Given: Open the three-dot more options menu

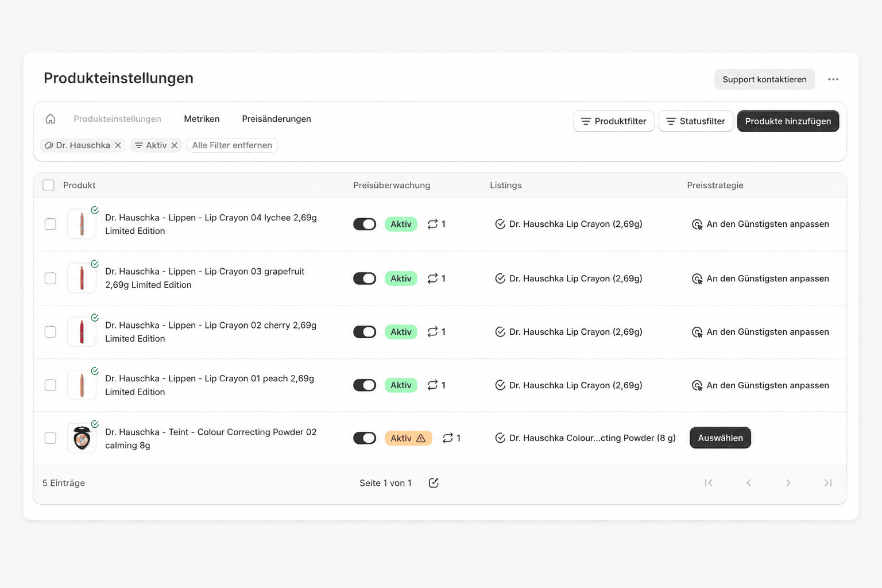Looking at the screenshot, I should click(833, 79).
